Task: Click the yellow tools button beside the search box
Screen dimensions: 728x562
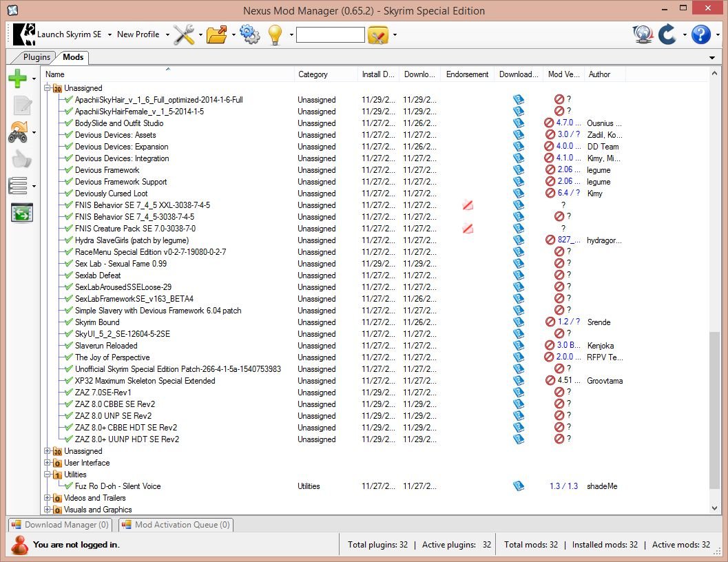Action: [378, 35]
